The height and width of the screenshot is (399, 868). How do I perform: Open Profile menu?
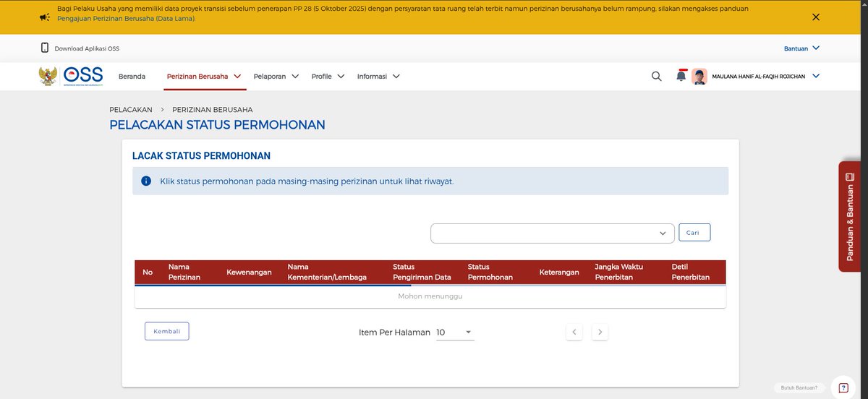click(x=328, y=76)
